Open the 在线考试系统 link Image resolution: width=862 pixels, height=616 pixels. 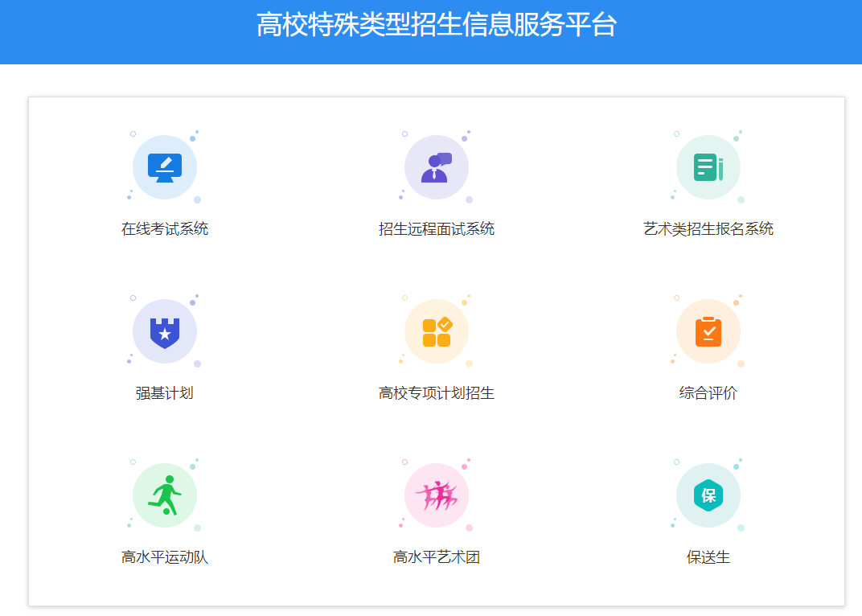tap(164, 228)
